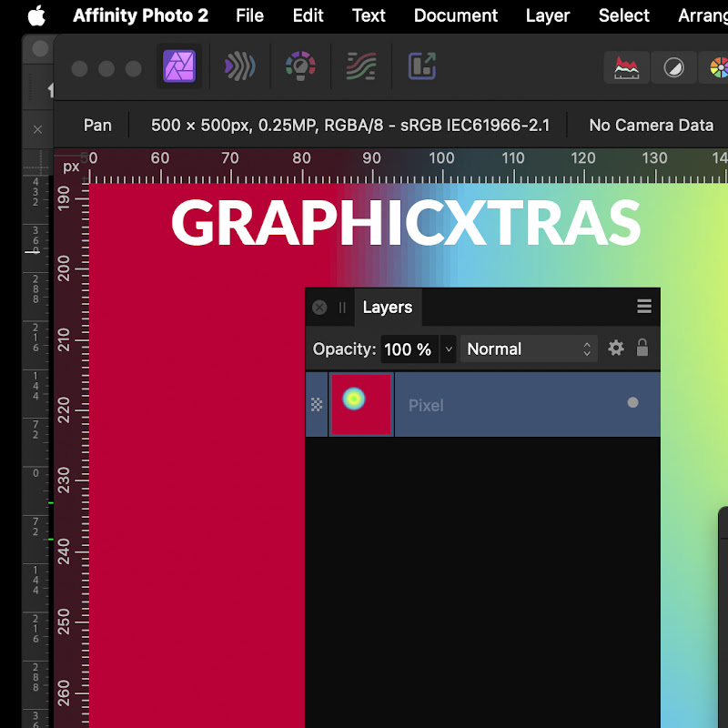Click the Auto Colors toolbar icon
728x728 pixels.
(718, 67)
